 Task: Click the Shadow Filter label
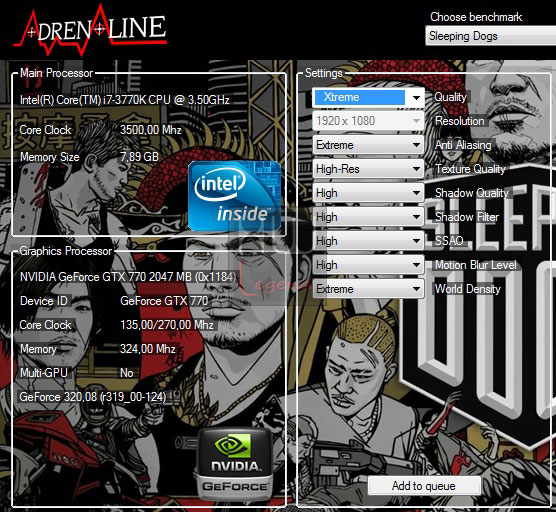(x=467, y=217)
